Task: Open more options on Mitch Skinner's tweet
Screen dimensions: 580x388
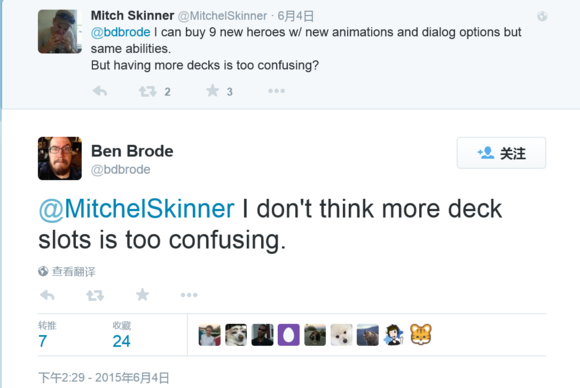Action: [x=276, y=91]
